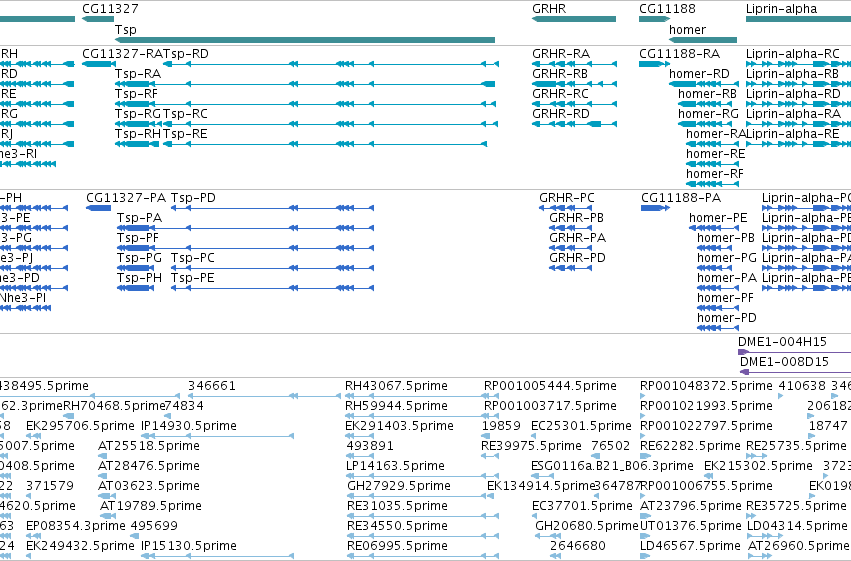Click transcript Tsp-RE label

click(x=185, y=134)
